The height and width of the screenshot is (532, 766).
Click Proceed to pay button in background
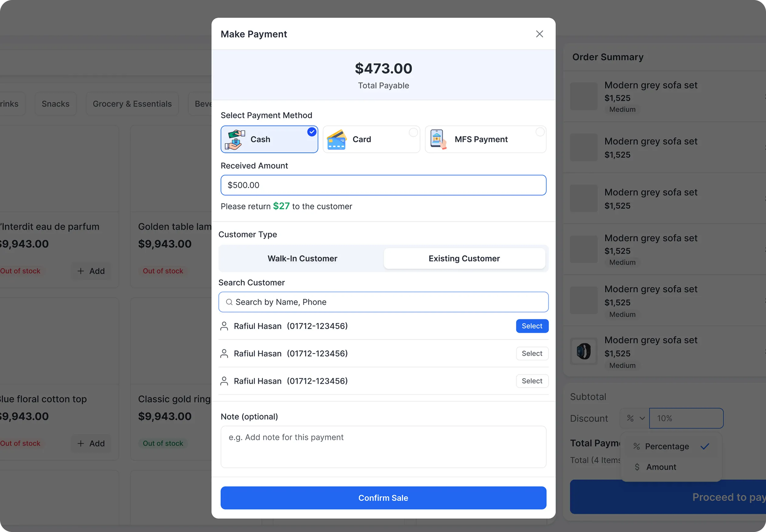click(x=668, y=497)
